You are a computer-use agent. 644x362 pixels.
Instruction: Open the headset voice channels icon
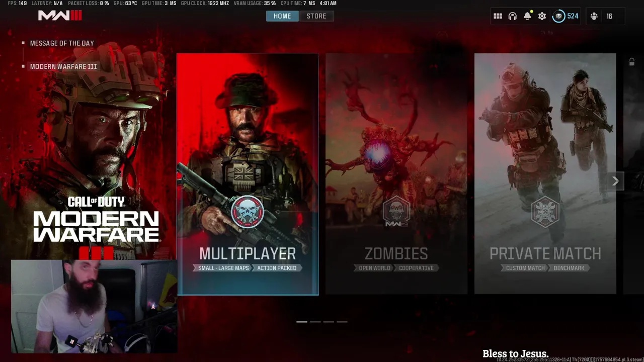(512, 16)
